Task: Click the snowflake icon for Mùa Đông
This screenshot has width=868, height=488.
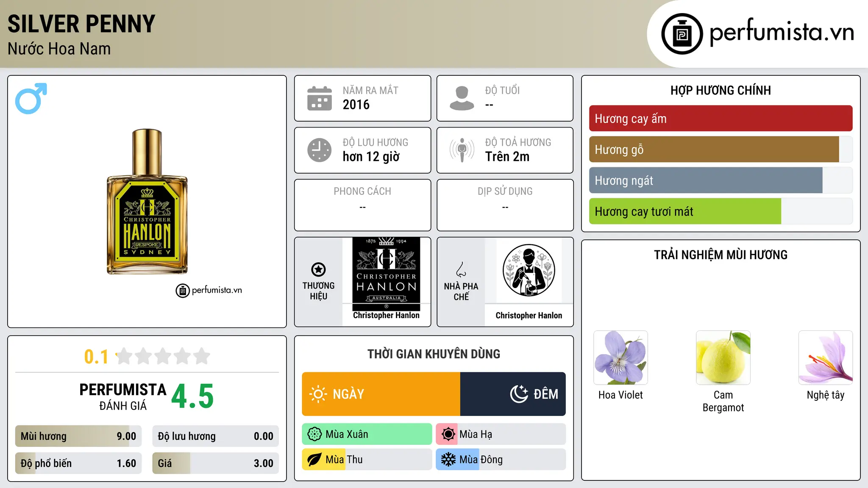Action: (x=448, y=460)
